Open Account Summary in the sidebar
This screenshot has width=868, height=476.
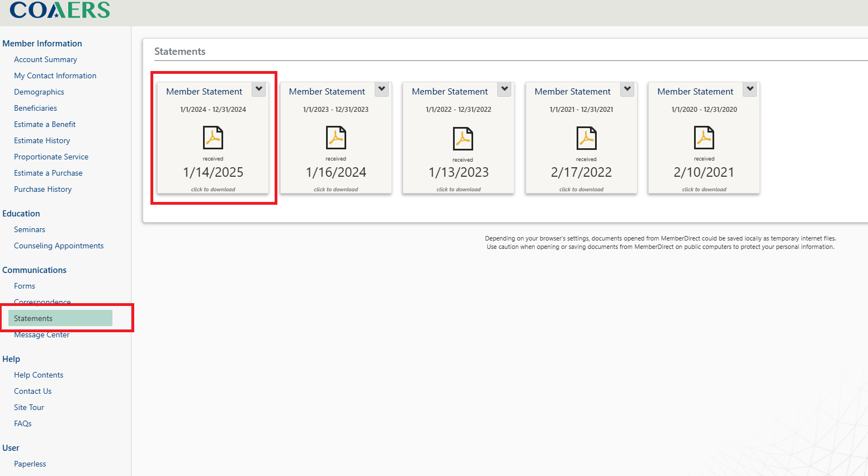point(45,59)
